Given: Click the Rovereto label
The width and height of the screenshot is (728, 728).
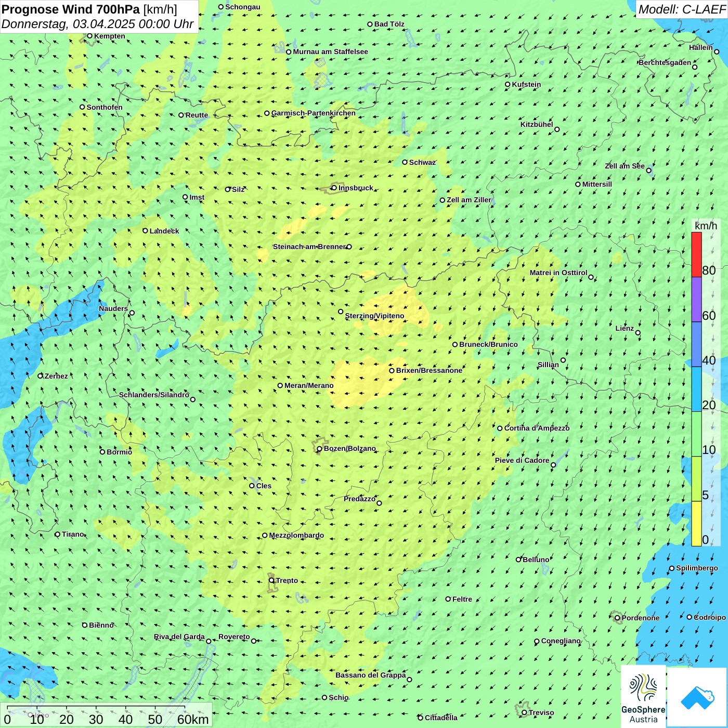Looking at the screenshot, I should pos(234,636).
